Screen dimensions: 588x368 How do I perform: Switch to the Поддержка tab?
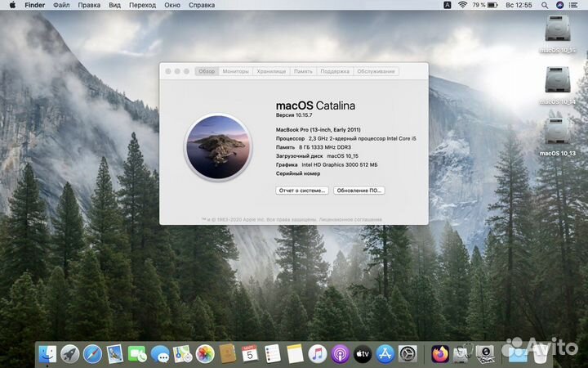pos(335,71)
